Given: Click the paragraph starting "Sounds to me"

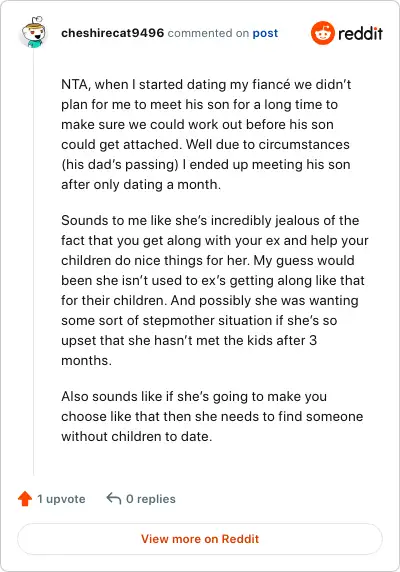Looking at the screenshot, I should coord(215,290).
